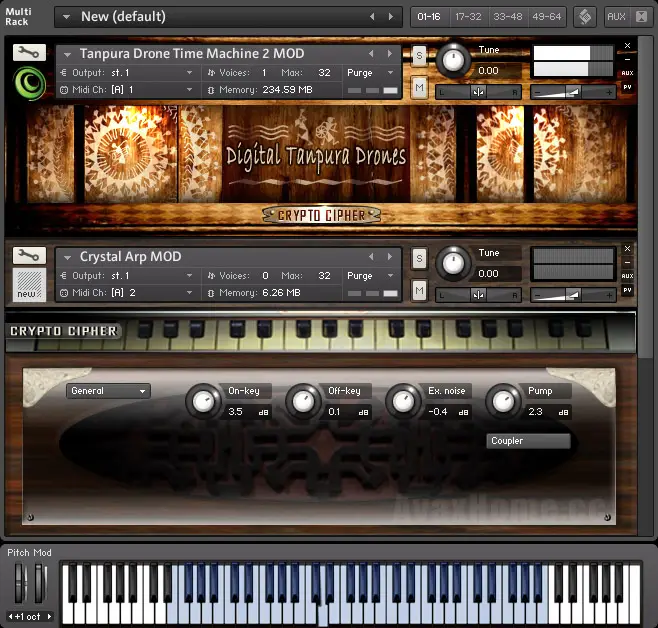This screenshot has width=658, height=628.
Task: Minimize the Crystal Arp MOD instrument view
Action: (x=627, y=263)
